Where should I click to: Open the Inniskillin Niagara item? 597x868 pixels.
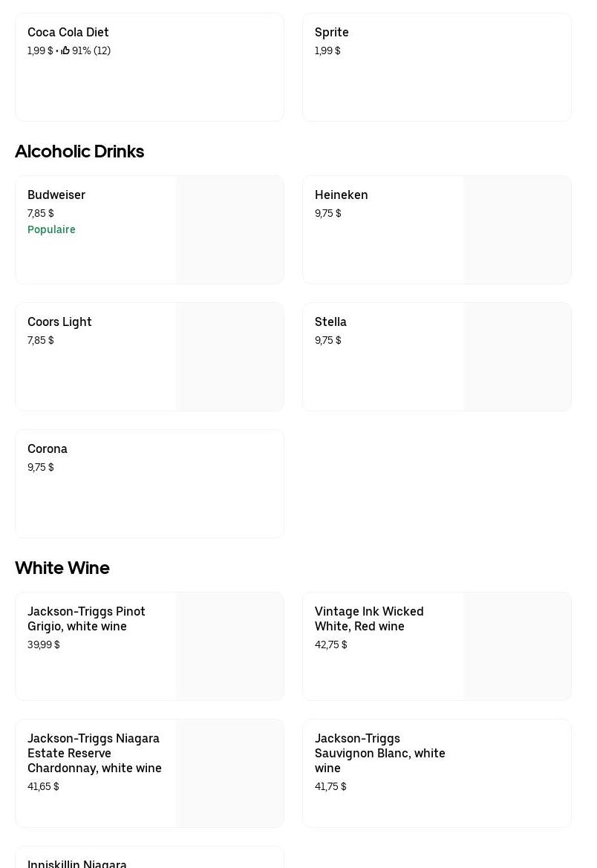pos(77,863)
